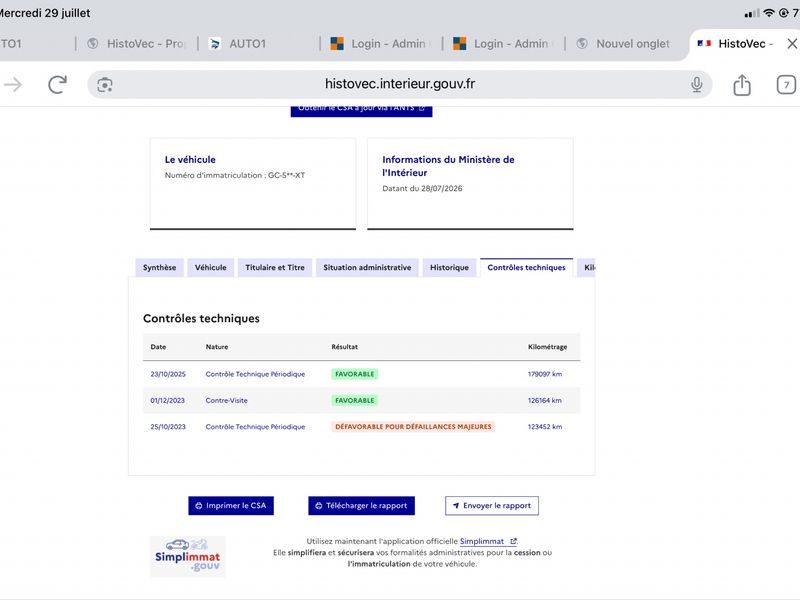The height and width of the screenshot is (600, 800).
Task: Switch to the AUTO1 browser tab
Action: [x=259, y=44]
